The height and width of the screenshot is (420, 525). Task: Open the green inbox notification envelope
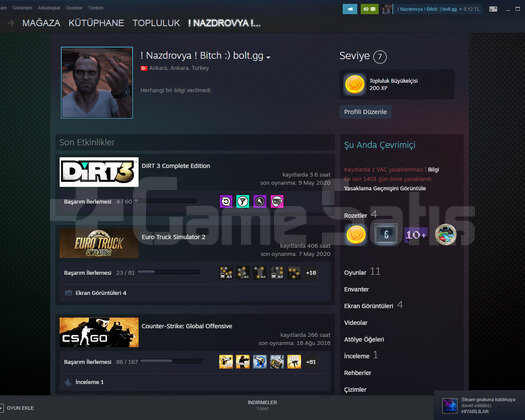click(369, 9)
